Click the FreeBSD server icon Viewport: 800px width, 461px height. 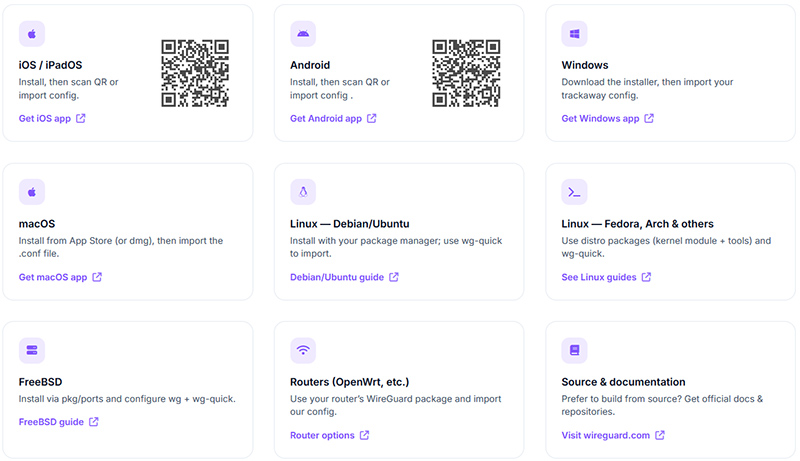[32, 351]
